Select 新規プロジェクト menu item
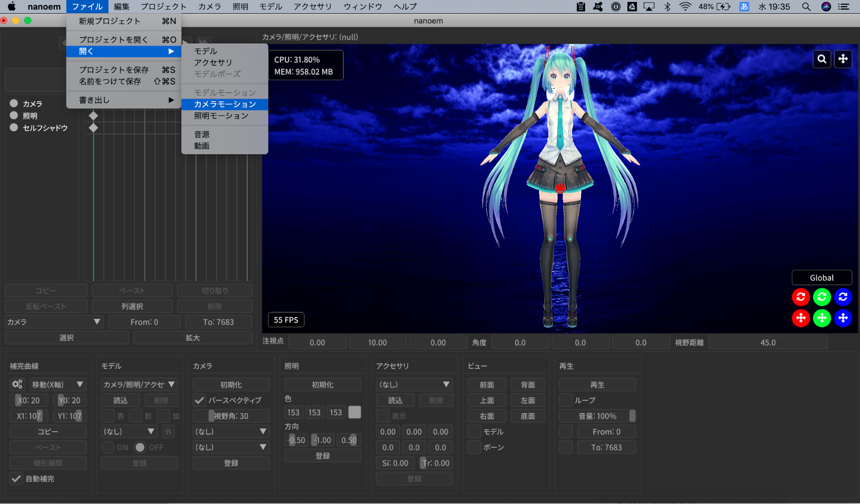Image resolution: width=860 pixels, height=504 pixels. [124, 21]
